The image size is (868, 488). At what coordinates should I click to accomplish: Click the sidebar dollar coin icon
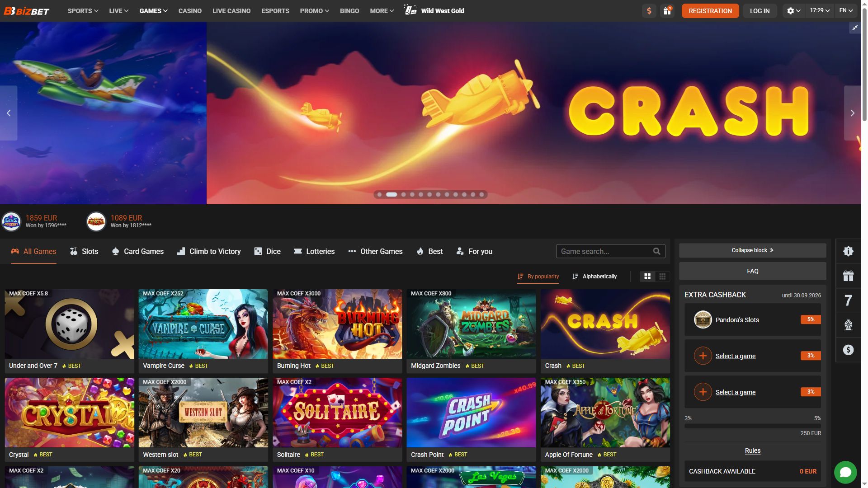click(848, 350)
